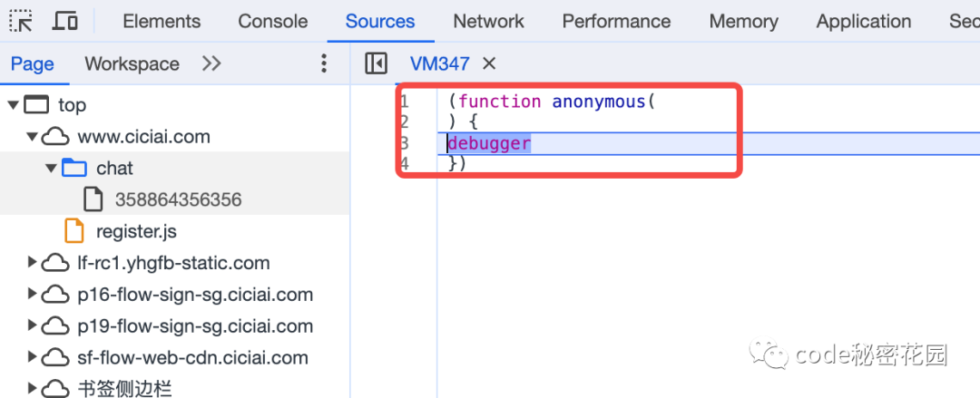The image size is (980, 398).
Task: Show more navigator tabs via double chevron
Action: point(211,63)
